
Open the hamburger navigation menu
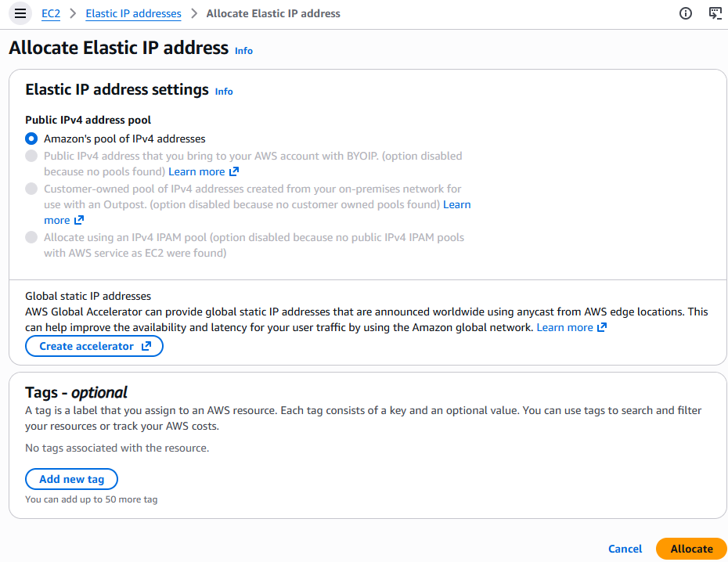tap(21, 13)
